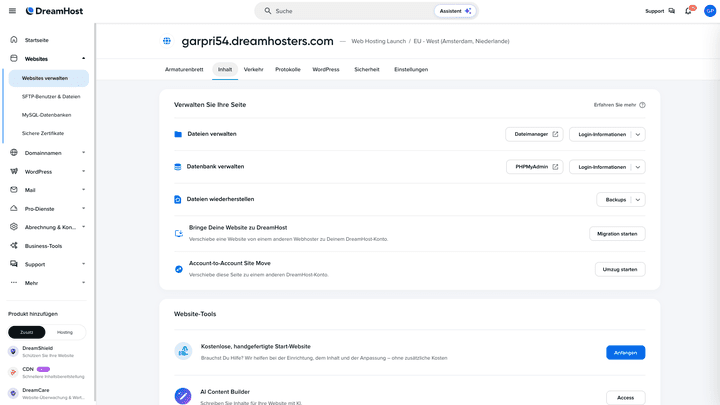Switch to the WordPress tab
The width and height of the screenshot is (720, 405).
pyautogui.click(x=326, y=69)
